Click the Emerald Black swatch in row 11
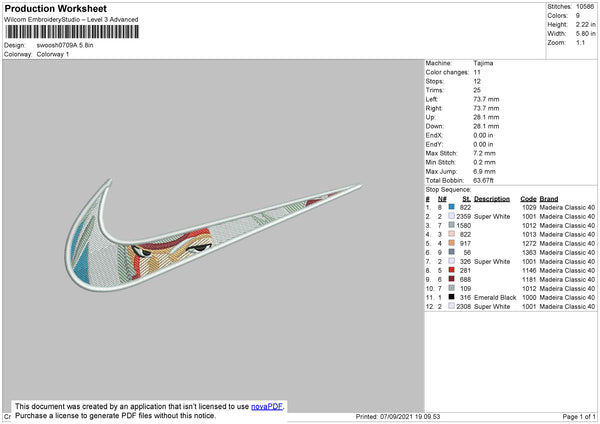Viewport: 600px width, 424px height. tap(452, 297)
